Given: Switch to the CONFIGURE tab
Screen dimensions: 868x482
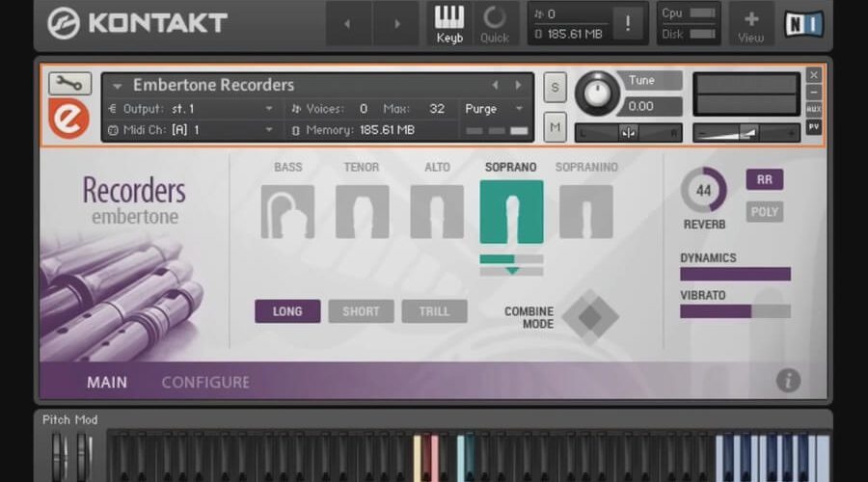Looking at the screenshot, I should pyautogui.click(x=205, y=382).
